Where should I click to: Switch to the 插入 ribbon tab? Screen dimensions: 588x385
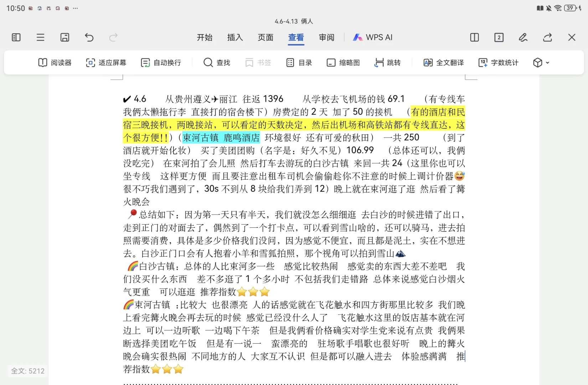click(x=235, y=37)
